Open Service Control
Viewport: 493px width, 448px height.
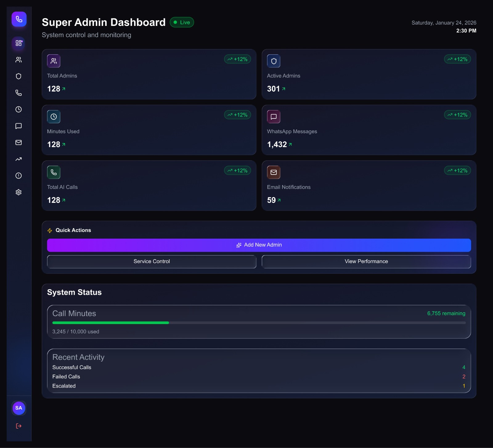click(152, 261)
